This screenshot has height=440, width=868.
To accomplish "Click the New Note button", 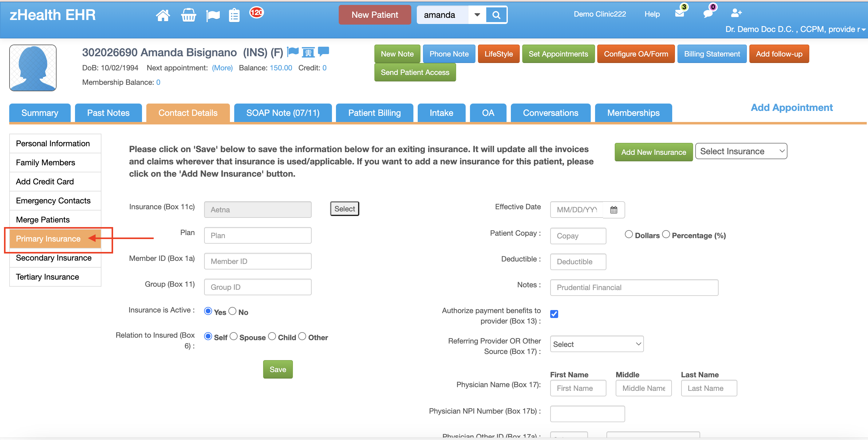I will (397, 54).
